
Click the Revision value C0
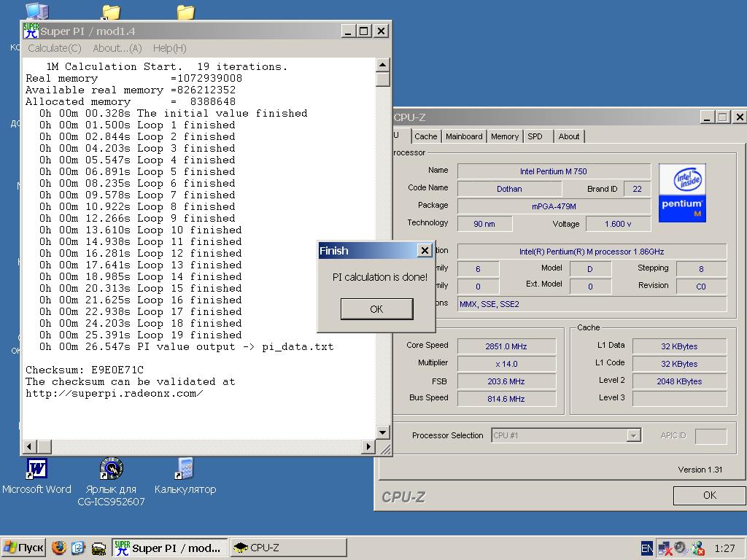pos(701,286)
